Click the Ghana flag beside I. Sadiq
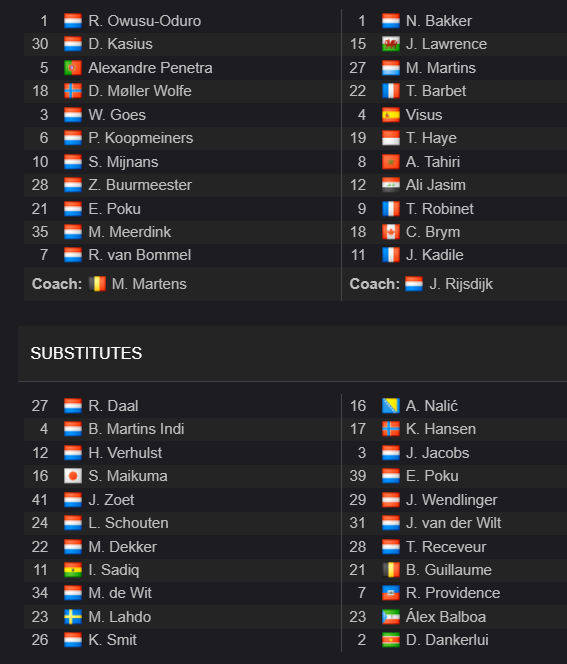 pos(72,570)
